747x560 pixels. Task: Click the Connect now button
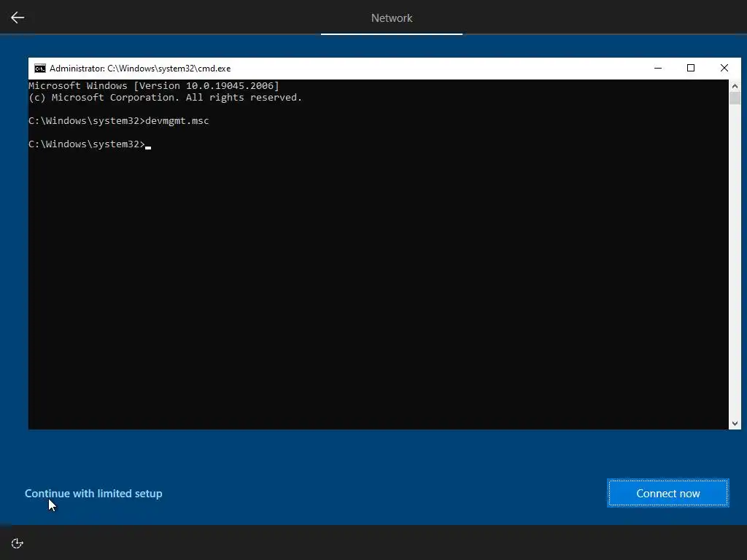tap(668, 494)
